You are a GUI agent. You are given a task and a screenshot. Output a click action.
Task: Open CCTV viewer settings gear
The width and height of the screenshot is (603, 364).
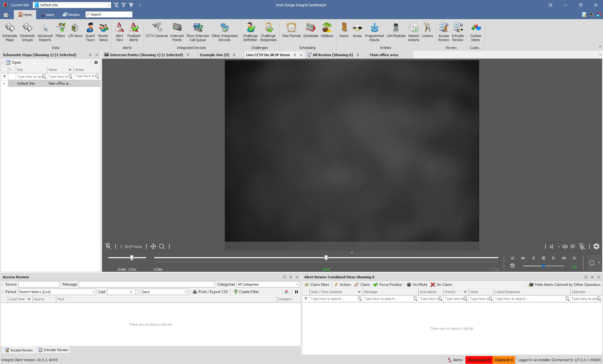(596, 246)
